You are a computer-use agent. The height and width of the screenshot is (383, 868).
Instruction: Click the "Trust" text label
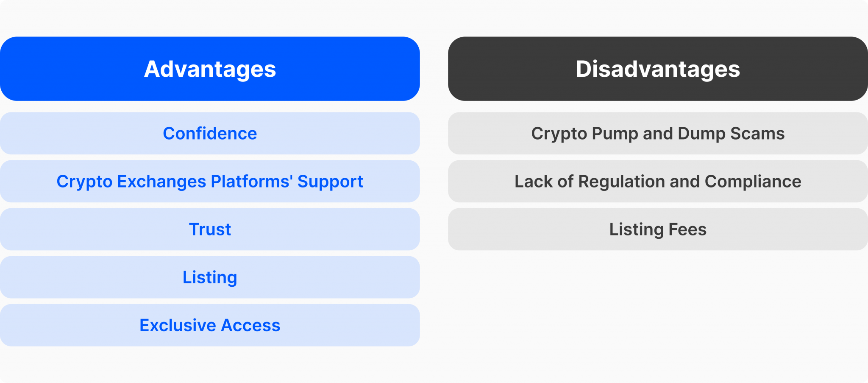(x=210, y=229)
